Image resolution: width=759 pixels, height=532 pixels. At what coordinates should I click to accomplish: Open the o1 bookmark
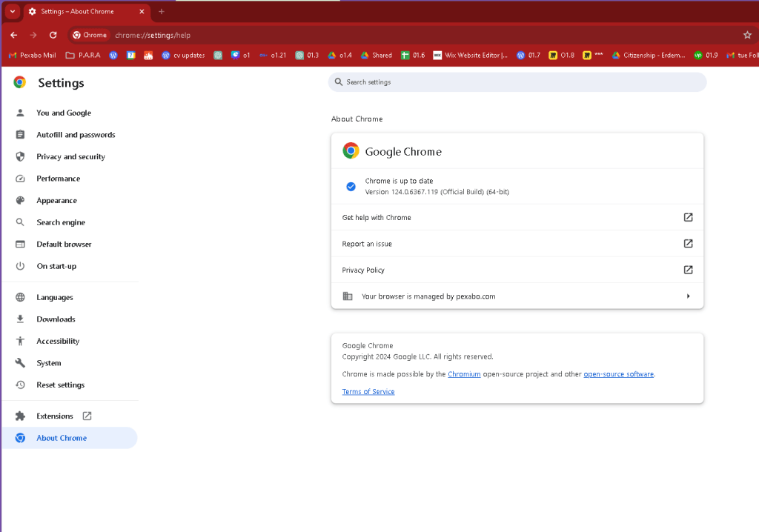click(241, 55)
